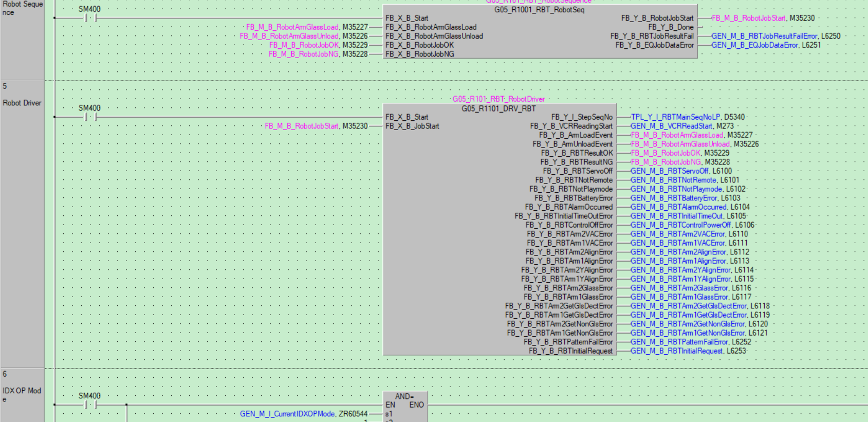Screen dimensions: 868x422
Task: Click the GEN_M_B_RBTInitialRequest L6253 label
Action: click(x=688, y=351)
